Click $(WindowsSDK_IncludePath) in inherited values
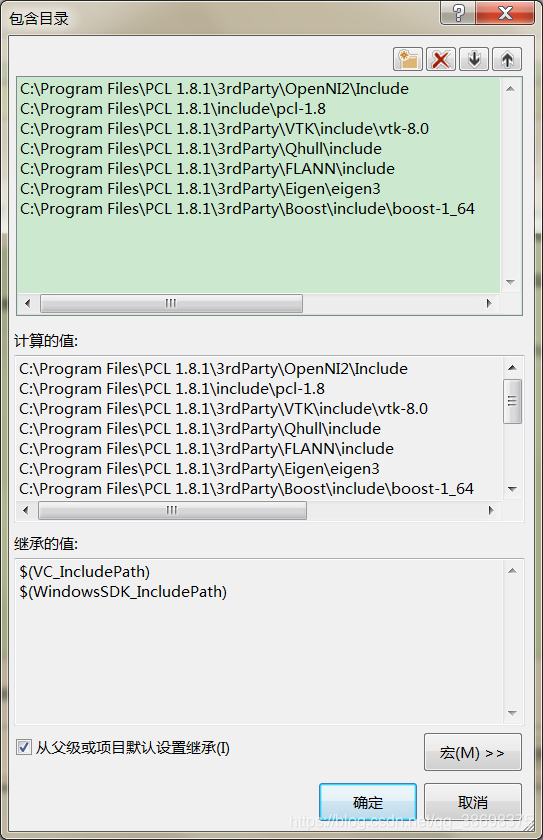 pyautogui.click(x=123, y=591)
